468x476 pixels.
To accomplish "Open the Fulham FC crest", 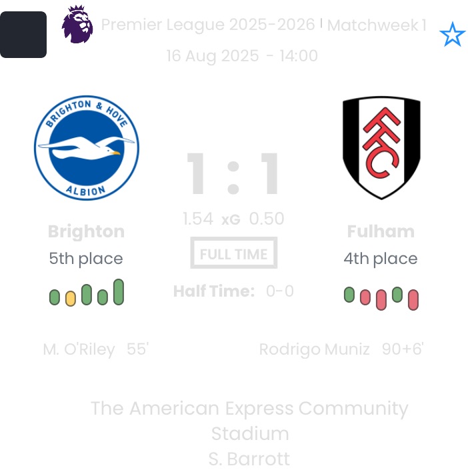I will 381,147.
